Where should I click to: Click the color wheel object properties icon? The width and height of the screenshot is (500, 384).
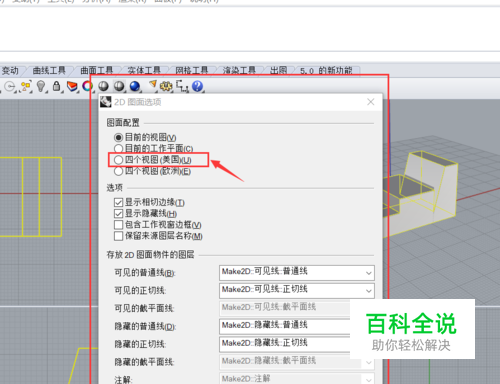pyautogui.click(x=87, y=86)
